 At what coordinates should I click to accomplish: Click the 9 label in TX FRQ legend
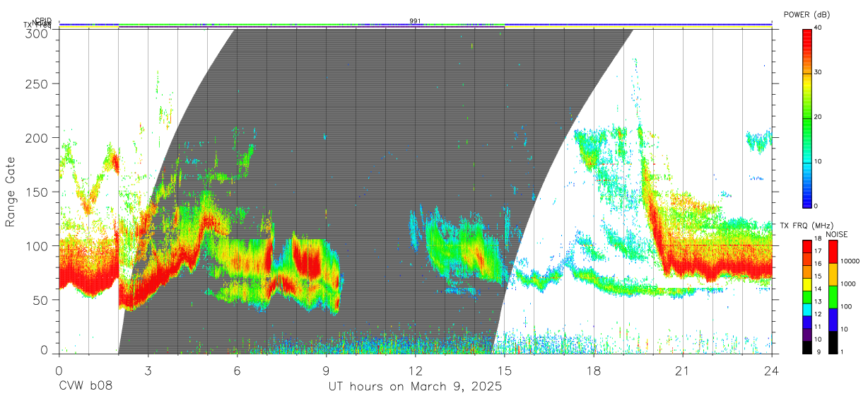coord(819,351)
